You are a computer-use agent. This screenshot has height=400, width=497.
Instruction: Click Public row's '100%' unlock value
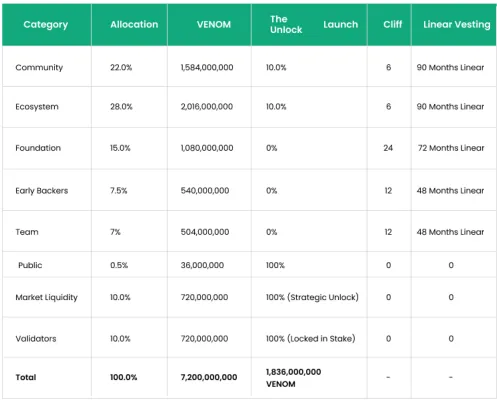click(275, 265)
